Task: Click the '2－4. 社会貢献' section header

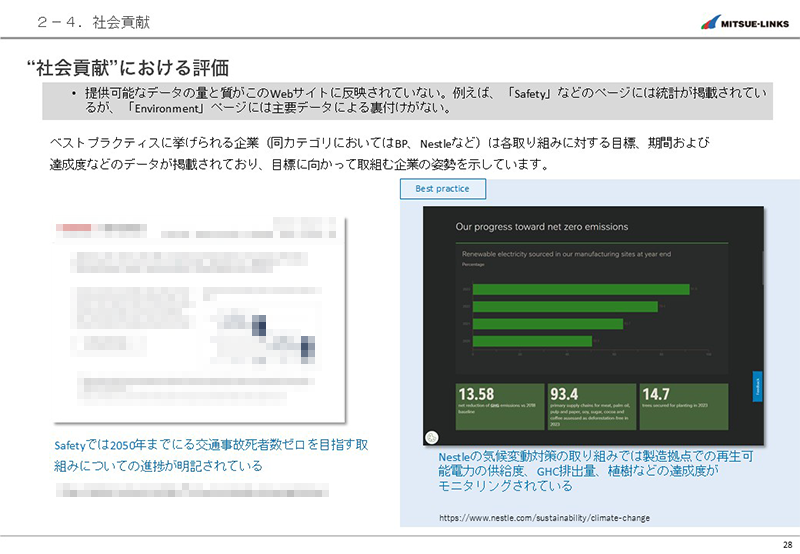Action: pos(93,22)
